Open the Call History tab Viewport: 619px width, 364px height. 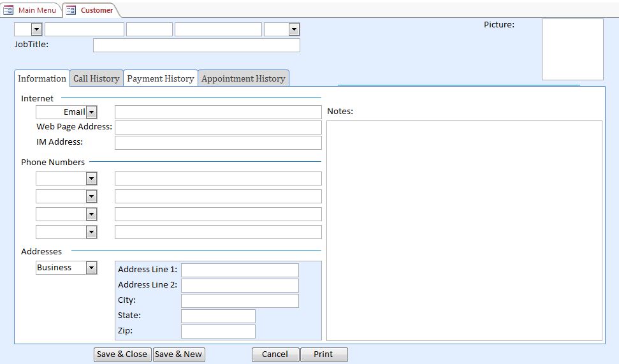[96, 78]
